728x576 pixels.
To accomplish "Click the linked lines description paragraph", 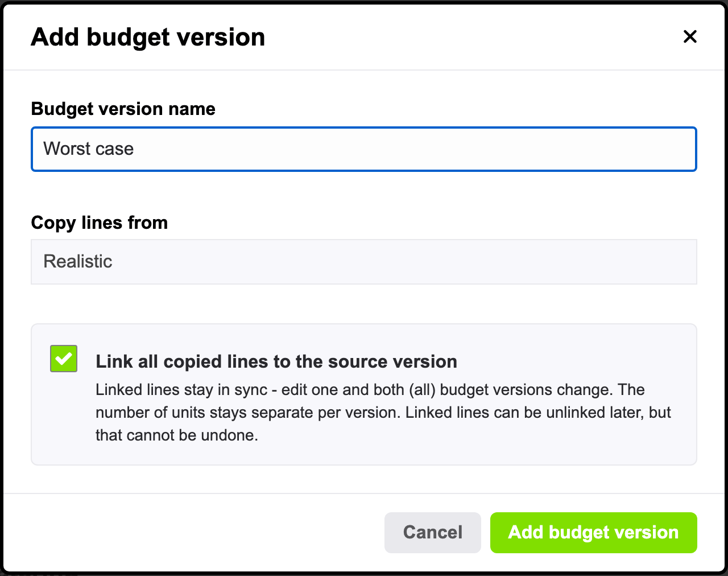I will click(x=383, y=412).
